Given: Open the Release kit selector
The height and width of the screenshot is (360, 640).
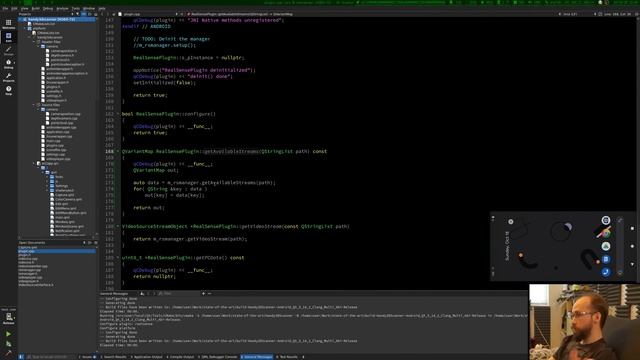Looking at the screenshot, I should (x=8, y=318).
